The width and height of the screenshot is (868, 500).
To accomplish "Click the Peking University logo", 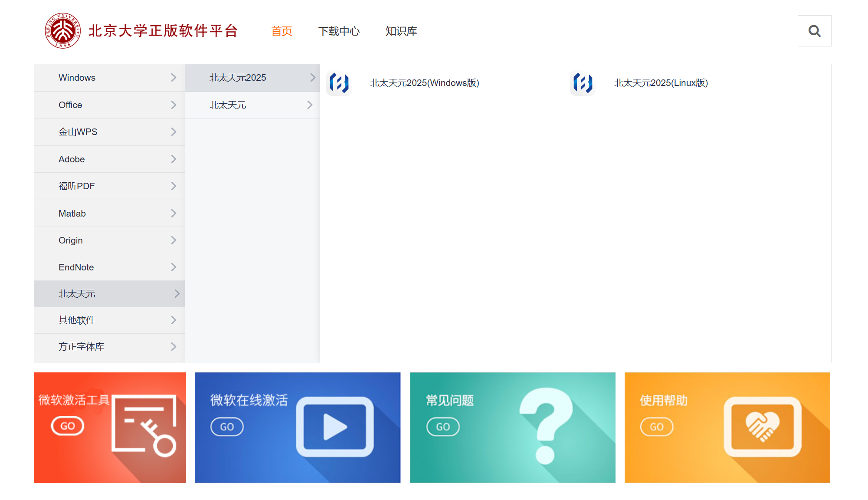I will [x=62, y=30].
